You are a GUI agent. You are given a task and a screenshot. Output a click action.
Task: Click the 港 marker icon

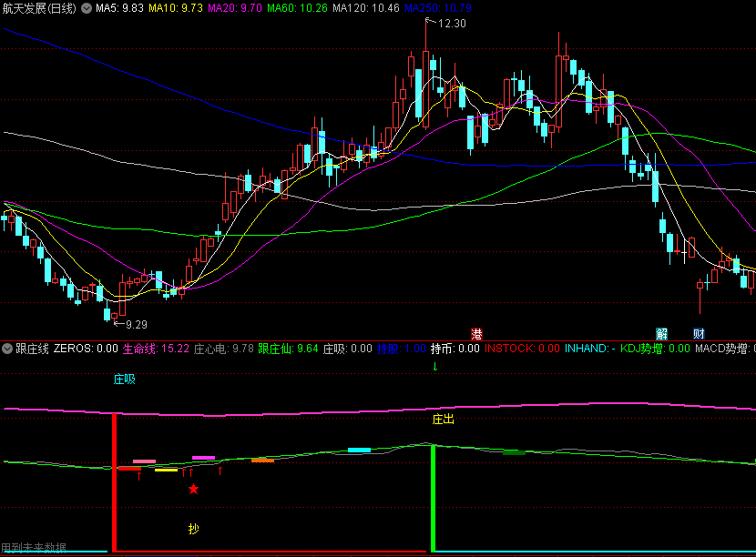click(x=476, y=334)
